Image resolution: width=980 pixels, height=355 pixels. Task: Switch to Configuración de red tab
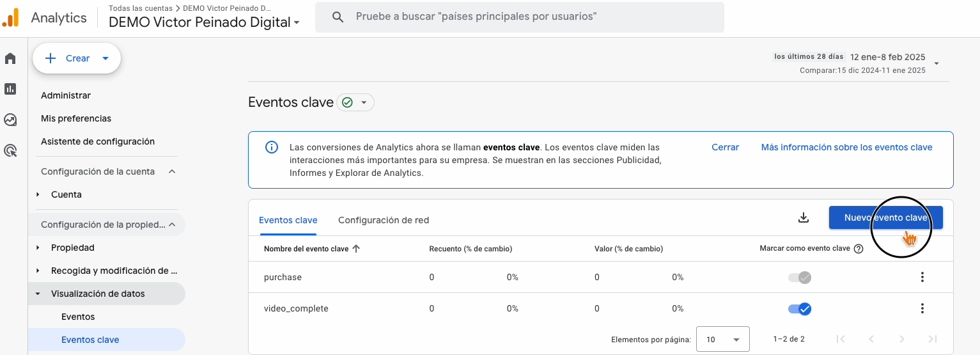(384, 220)
